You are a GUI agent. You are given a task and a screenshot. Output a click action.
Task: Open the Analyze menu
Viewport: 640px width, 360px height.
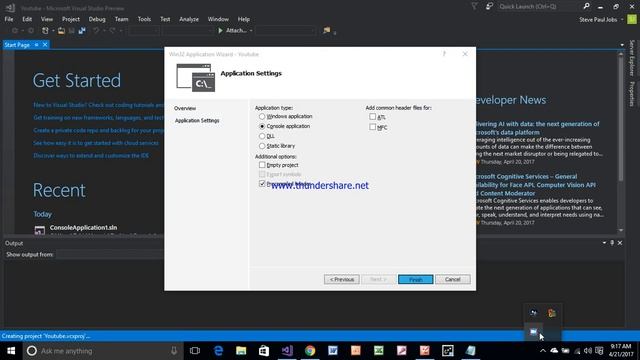point(189,19)
